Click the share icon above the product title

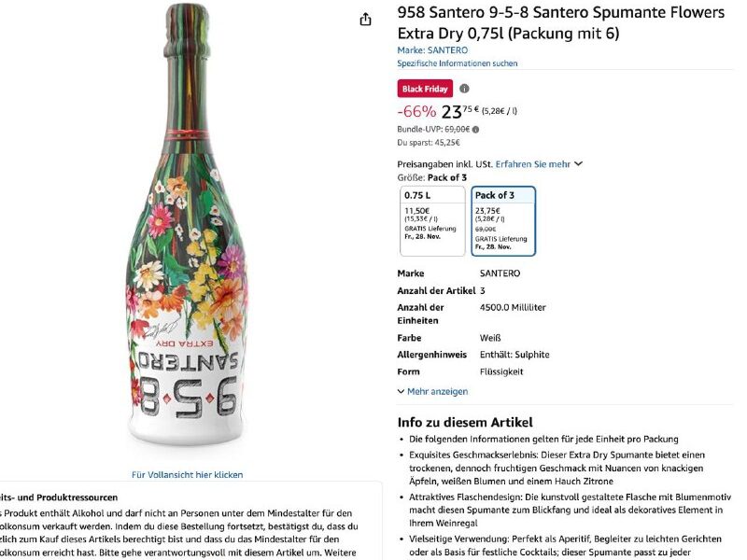pos(366,20)
